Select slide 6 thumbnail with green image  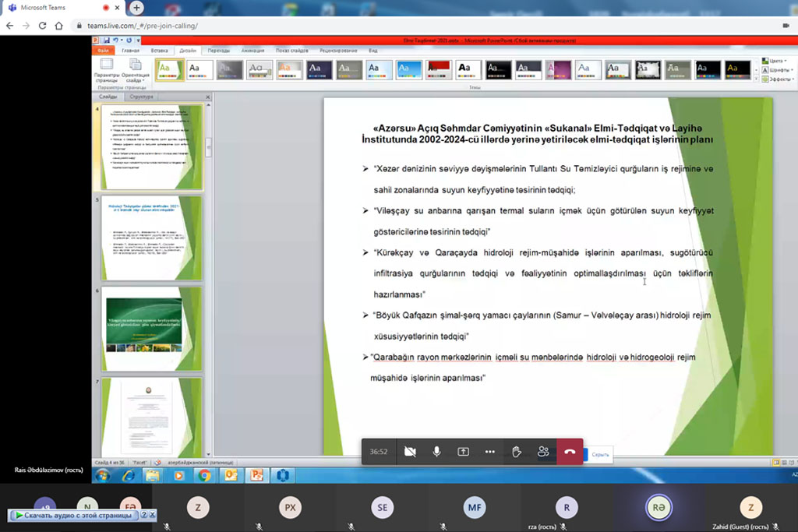pyautogui.click(x=151, y=329)
